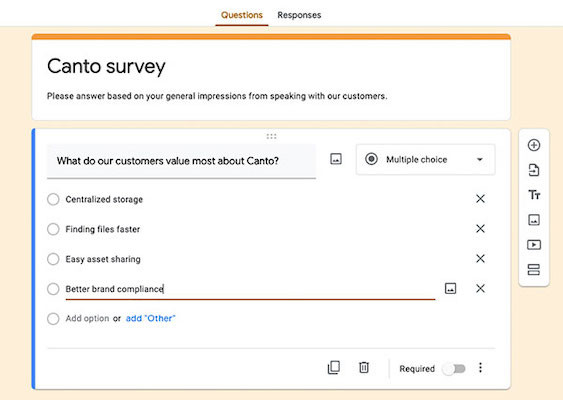The height and width of the screenshot is (400, 563).
Task: Add an image to the question title
Action: point(336,159)
